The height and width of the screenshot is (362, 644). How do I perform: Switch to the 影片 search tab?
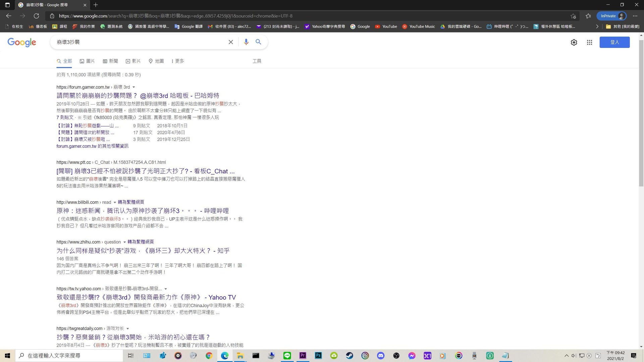133,61
